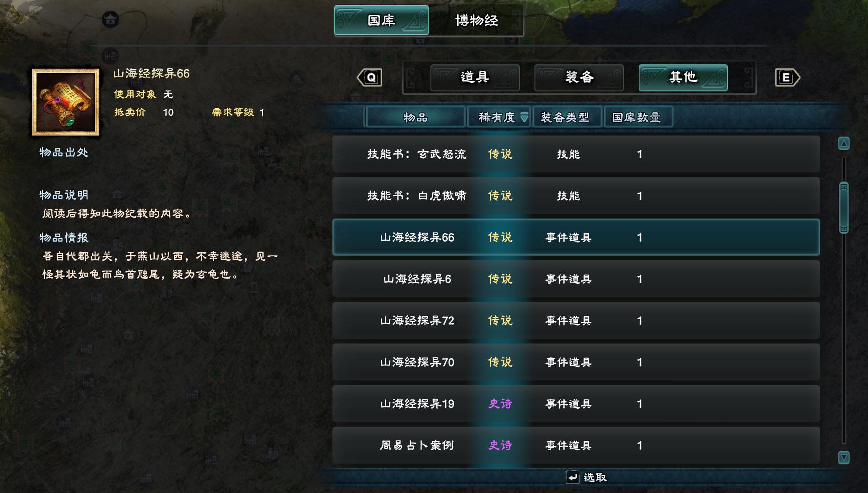Image resolution: width=868 pixels, height=493 pixels.
Task: Select the 技能书：玄武怒流 row
Action: pyautogui.click(x=576, y=154)
